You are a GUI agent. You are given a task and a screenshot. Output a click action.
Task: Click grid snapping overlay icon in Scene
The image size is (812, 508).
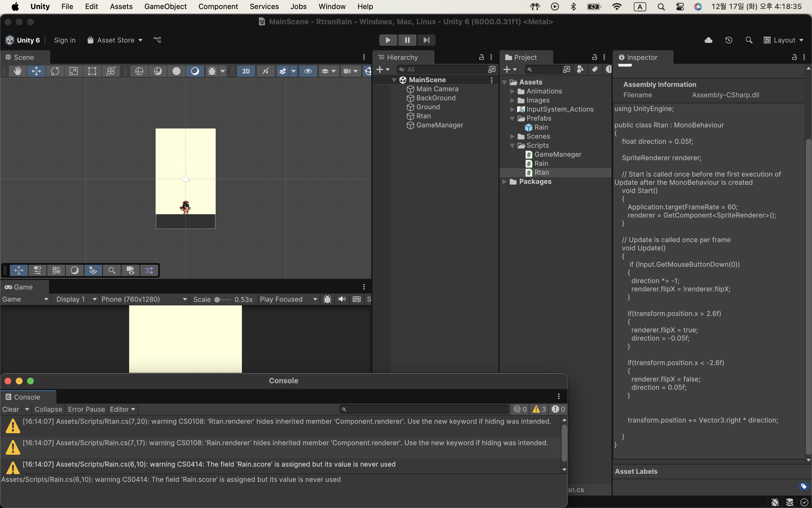point(56,270)
